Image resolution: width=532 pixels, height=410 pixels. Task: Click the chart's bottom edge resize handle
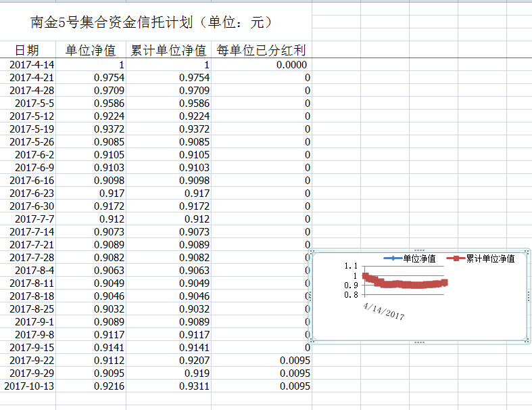tap(419, 342)
